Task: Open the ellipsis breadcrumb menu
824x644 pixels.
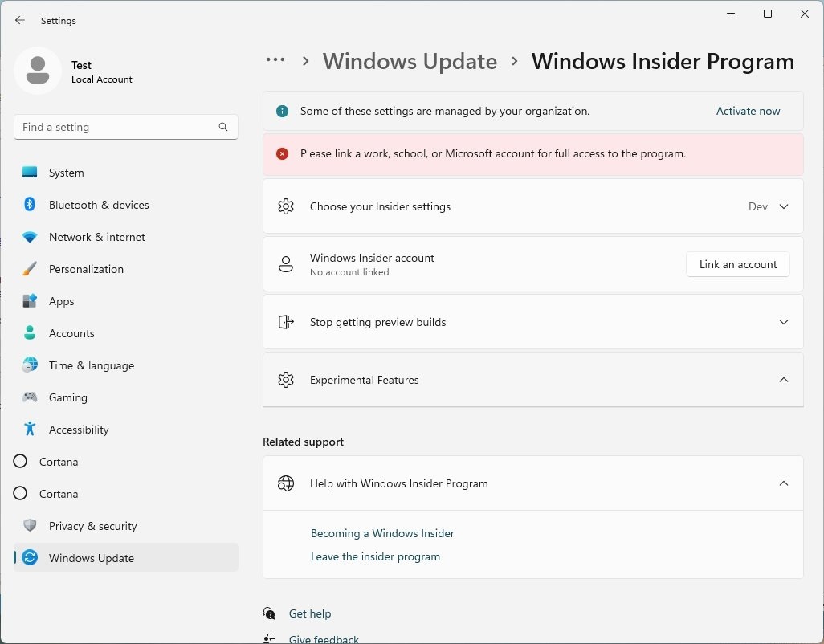Action: pos(275,60)
